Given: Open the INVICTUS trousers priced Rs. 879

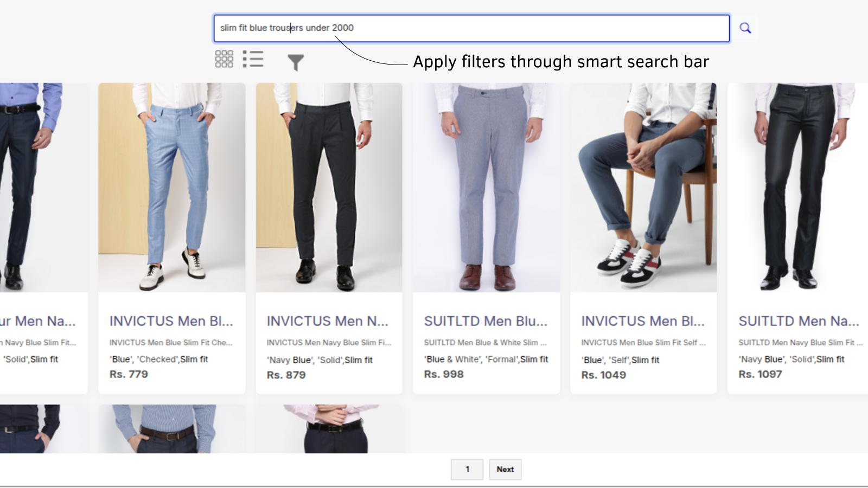Looking at the screenshot, I should 328,320.
